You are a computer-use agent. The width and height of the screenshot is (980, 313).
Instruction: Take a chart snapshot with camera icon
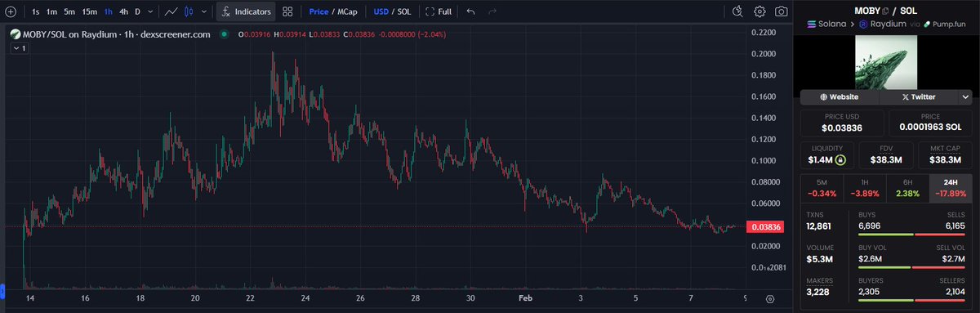coord(782,11)
